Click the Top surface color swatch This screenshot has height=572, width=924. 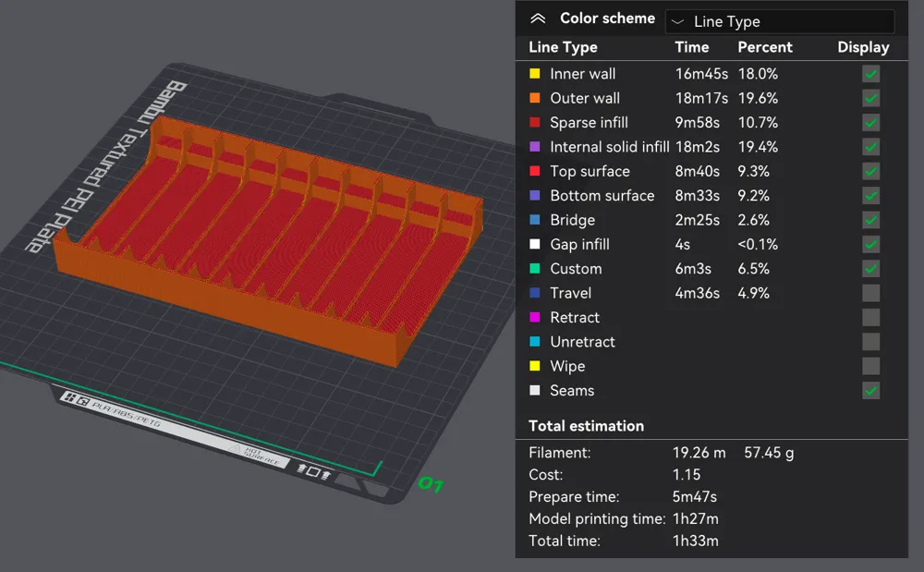(534, 171)
